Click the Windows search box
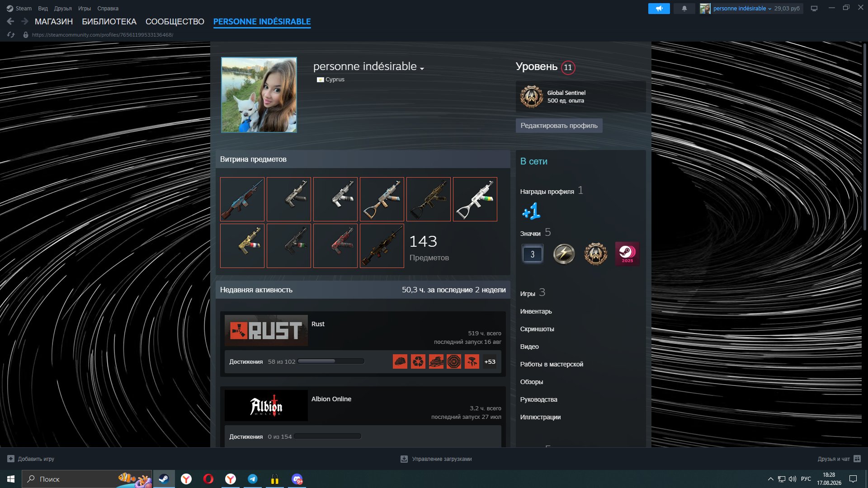 coord(87,479)
